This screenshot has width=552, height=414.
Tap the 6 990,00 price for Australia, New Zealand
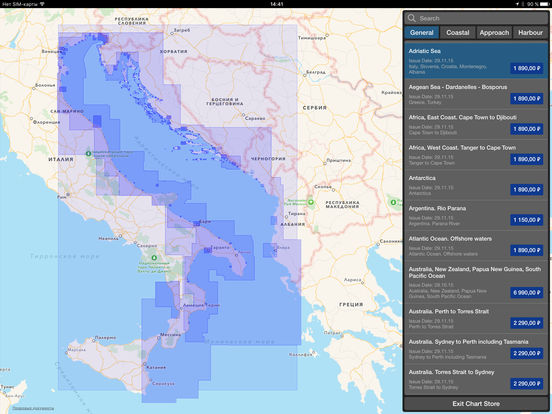[x=527, y=293]
